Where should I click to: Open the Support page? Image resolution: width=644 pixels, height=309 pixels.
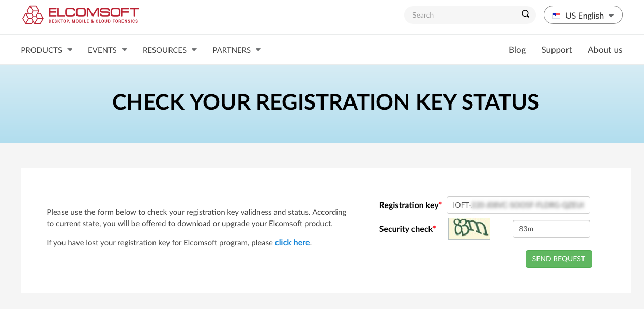point(557,50)
